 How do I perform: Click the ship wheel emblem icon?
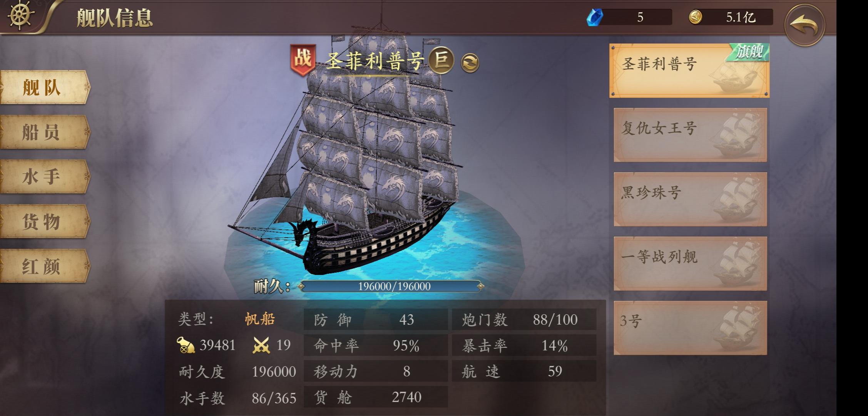coord(20,15)
